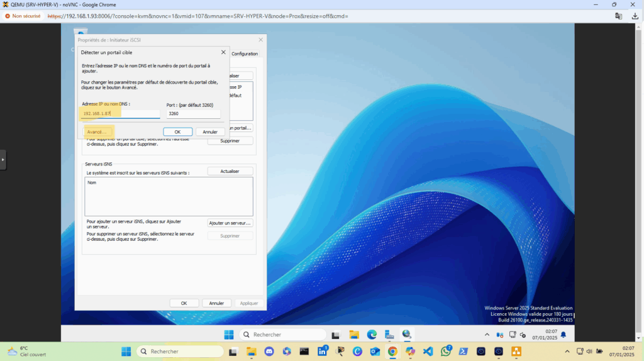Screen dimensions: 644x361
Task: Open File Explorer in the VM taskbar
Action: pyautogui.click(x=354, y=335)
